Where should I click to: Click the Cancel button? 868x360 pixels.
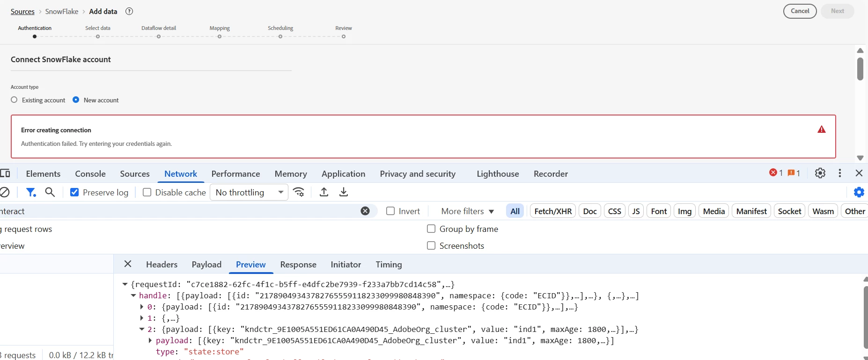[x=800, y=11]
